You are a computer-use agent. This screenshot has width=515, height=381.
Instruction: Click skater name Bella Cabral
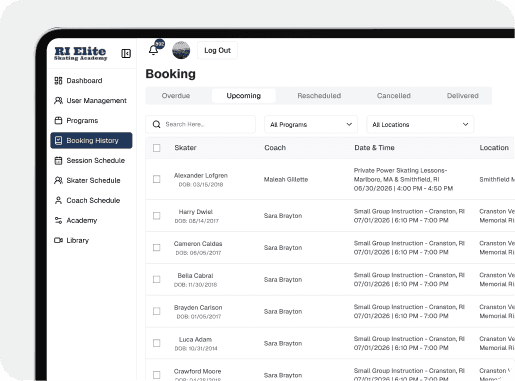tap(195, 276)
